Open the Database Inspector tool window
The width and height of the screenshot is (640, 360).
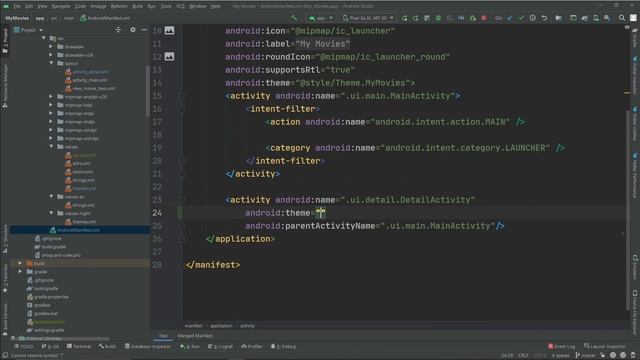[148, 347]
